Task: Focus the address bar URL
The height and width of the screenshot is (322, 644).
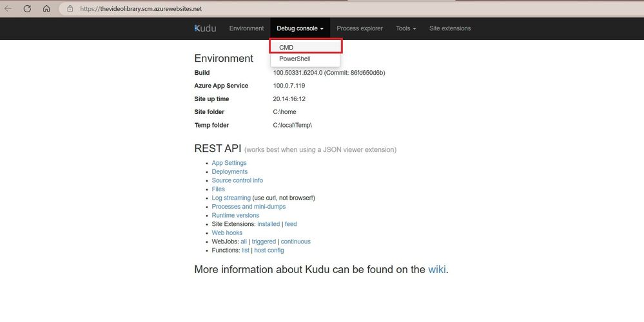Action: [x=141, y=8]
